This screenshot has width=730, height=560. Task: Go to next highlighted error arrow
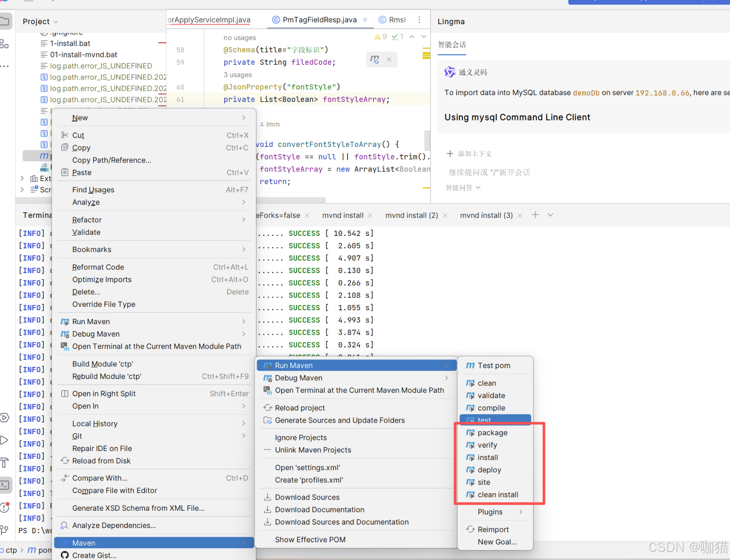point(424,37)
